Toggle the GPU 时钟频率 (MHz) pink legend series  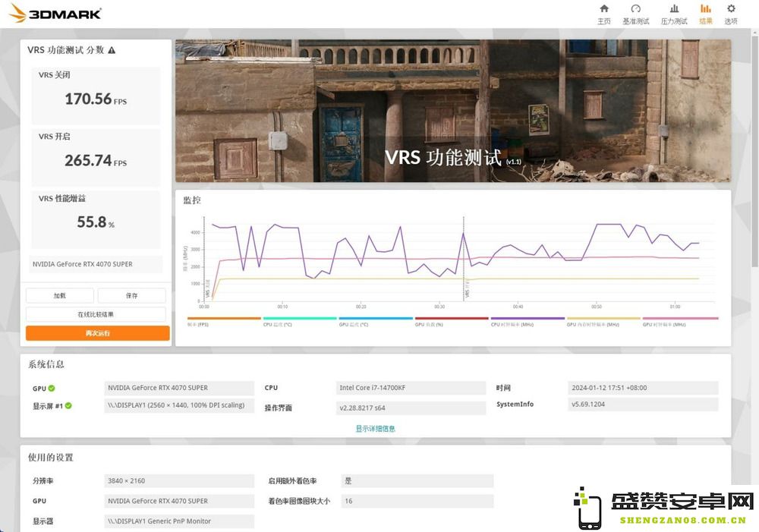click(x=680, y=322)
